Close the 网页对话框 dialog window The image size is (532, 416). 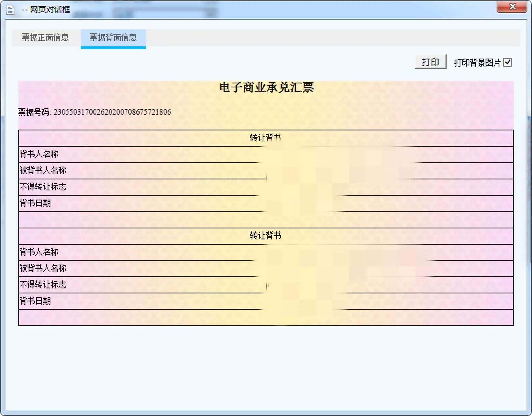click(512, 7)
